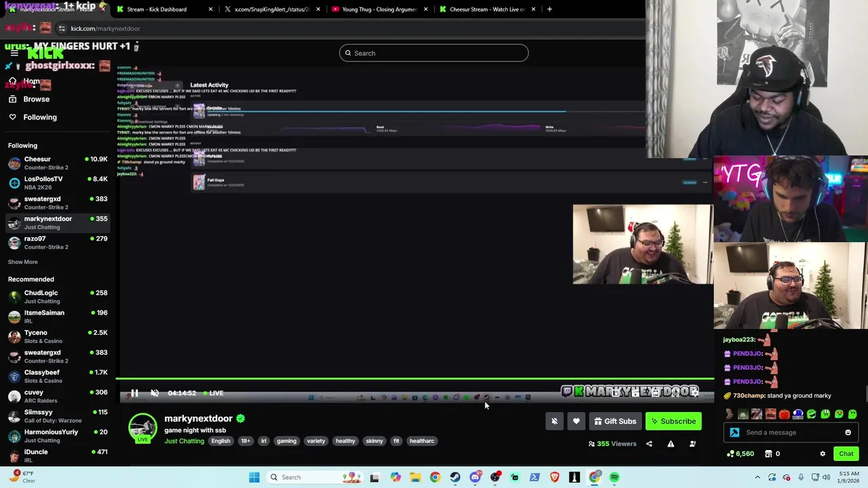Open Siimssyy Warzone channel

click(58, 416)
